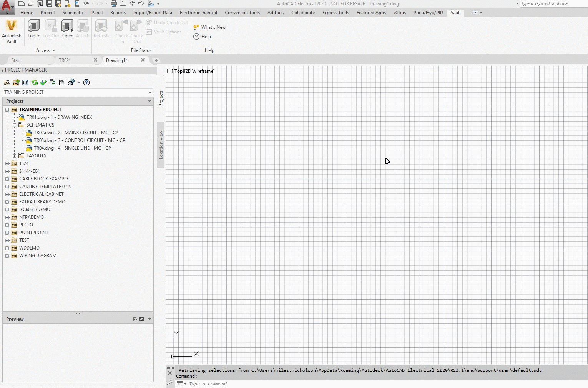Viewport: 588px width, 388px height.
Task: Open the Plot/Publish dropdown arrow in Project Manager
Action: coord(79,82)
